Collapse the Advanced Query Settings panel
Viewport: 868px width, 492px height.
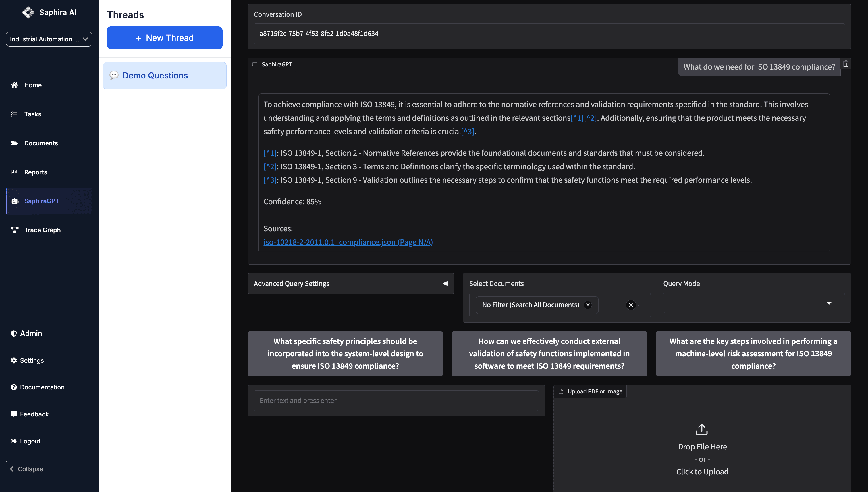coord(445,283)
